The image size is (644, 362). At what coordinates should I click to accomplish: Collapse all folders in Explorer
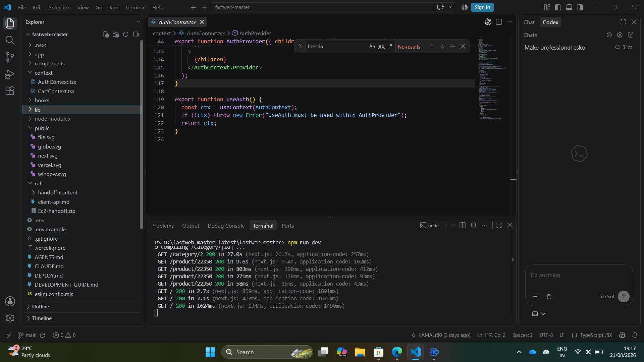point(136,34)
